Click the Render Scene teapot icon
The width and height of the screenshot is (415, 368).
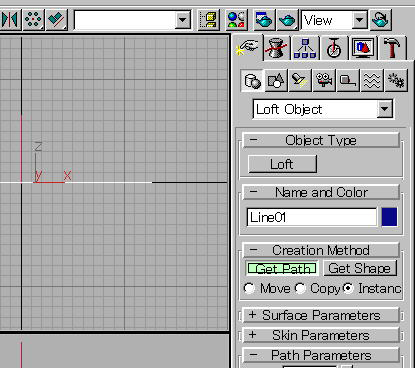[x=264, y=20]
